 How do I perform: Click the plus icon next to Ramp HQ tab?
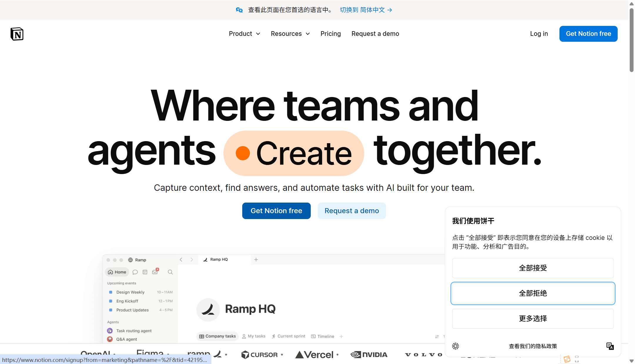click(x=256, y=260)
